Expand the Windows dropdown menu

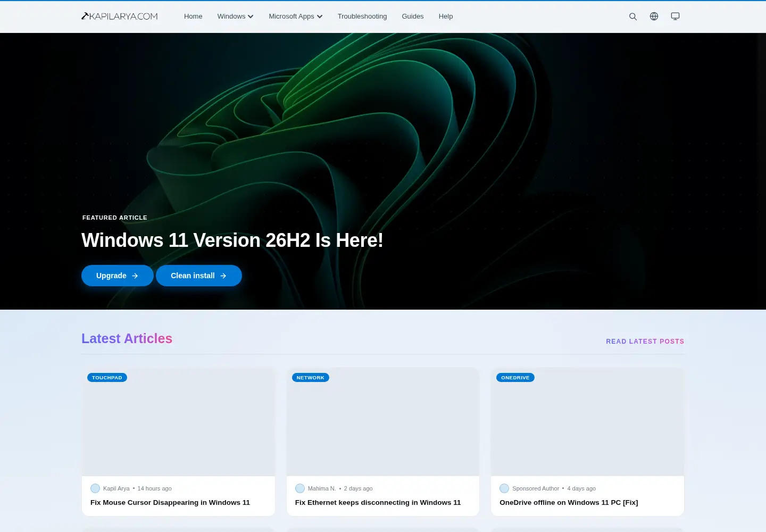[235, 16]
